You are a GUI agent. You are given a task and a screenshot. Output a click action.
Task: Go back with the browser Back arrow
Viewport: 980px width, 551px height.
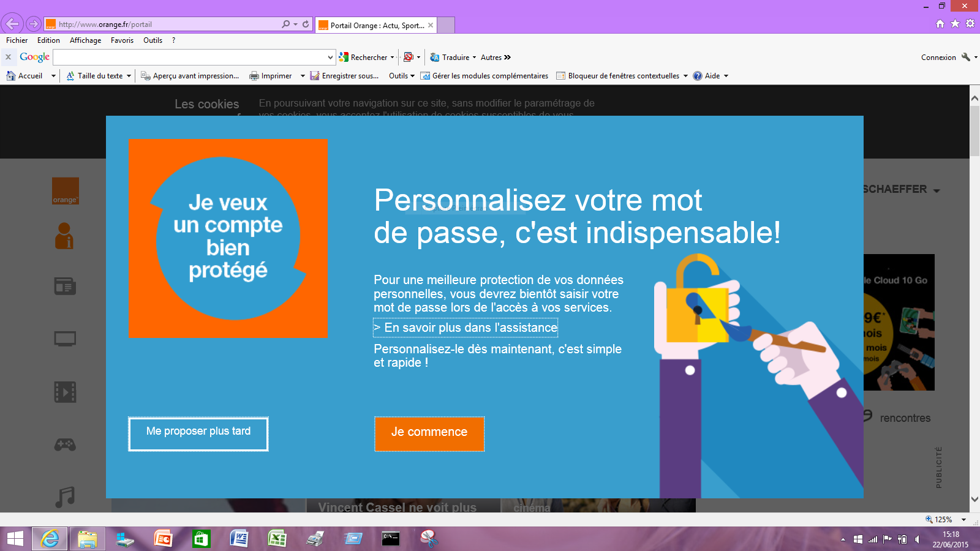pyautogui.click(x=12, y=24)
